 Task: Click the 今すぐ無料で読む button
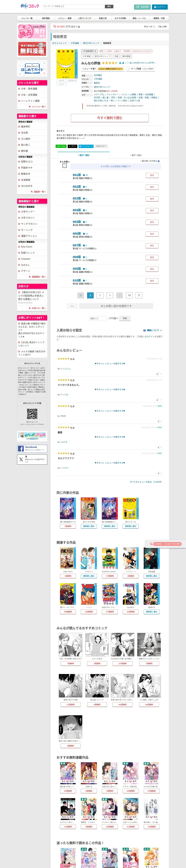(110, 118)
